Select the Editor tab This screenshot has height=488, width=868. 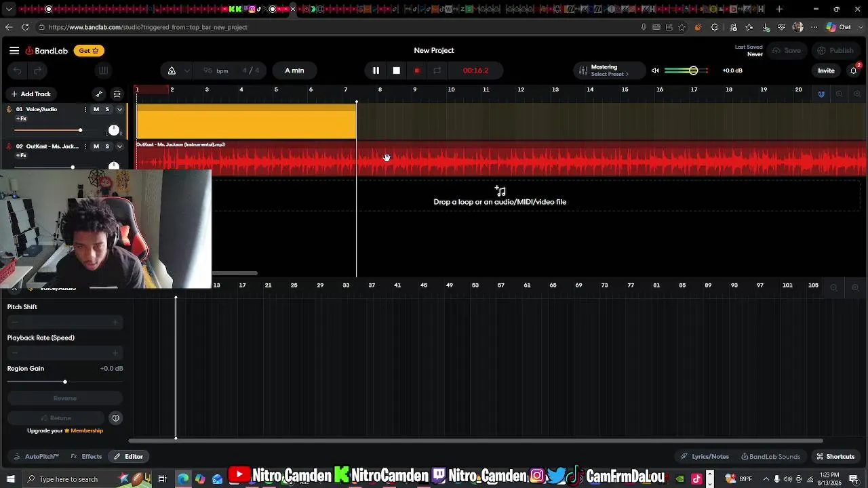128,457
